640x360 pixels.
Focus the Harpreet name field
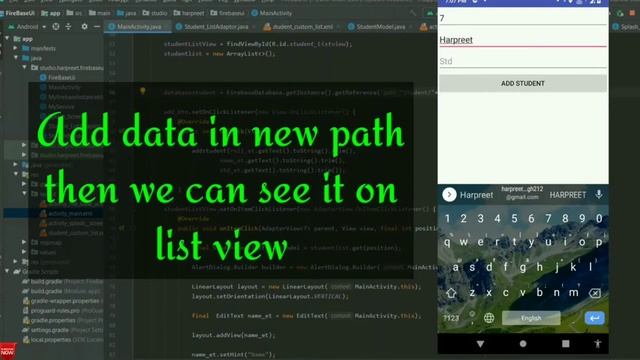(522, 40)
